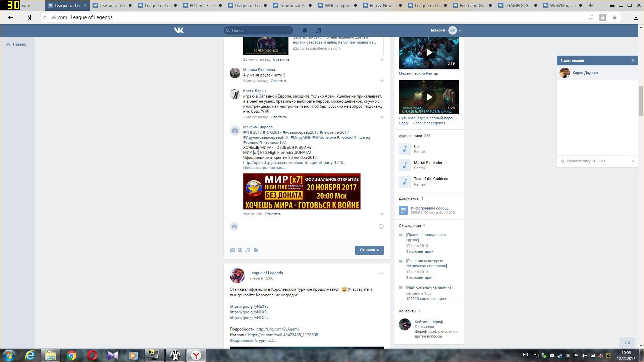The width and height of the screenshot is (644, 362).
Task: Open the riot.com/2yAqeml link
Action: click(x=277, y=329)
